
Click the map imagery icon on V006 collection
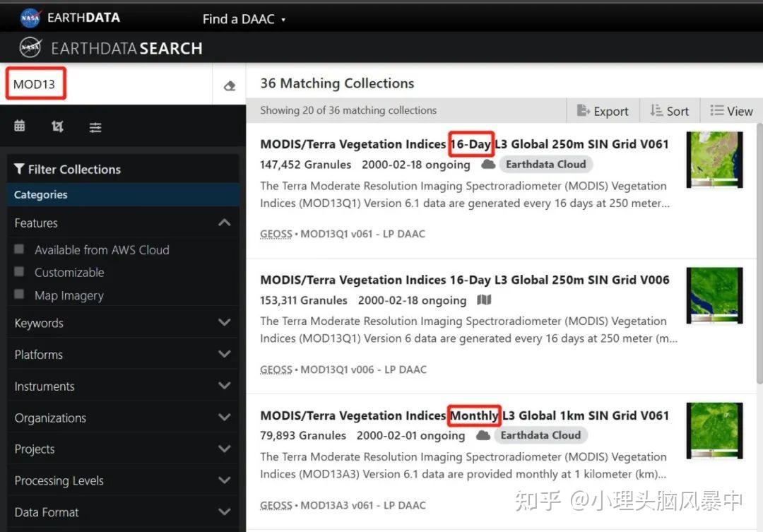(x=484, y=300)
